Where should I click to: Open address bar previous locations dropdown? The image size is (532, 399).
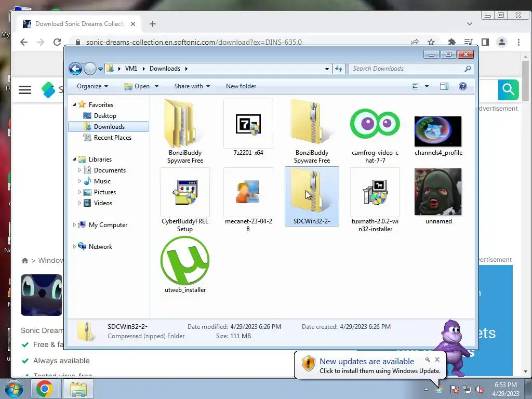327,69
